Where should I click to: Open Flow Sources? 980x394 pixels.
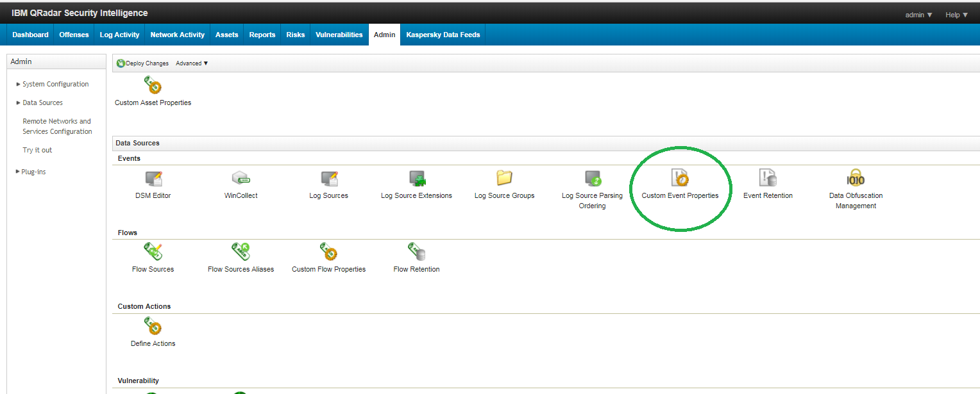(153, 252)
